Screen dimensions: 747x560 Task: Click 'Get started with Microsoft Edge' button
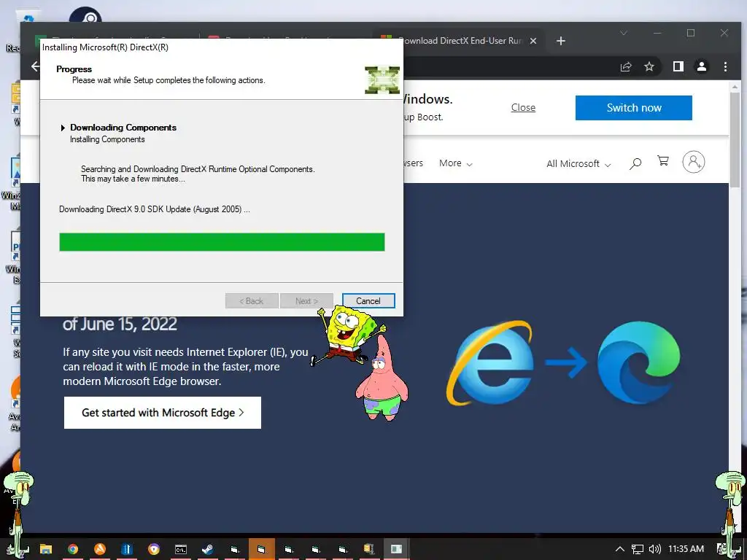[x=163, y=413]
